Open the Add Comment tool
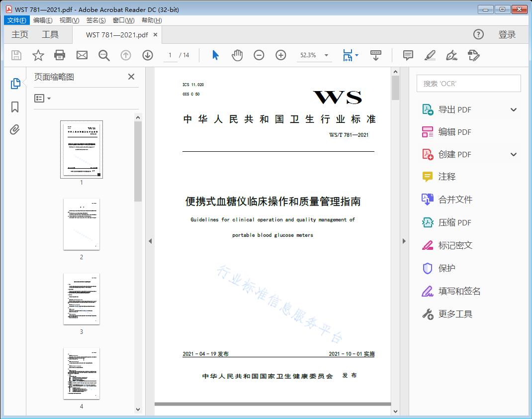The width and height of the screenshot is (532, 419). [x=408, y=55]
